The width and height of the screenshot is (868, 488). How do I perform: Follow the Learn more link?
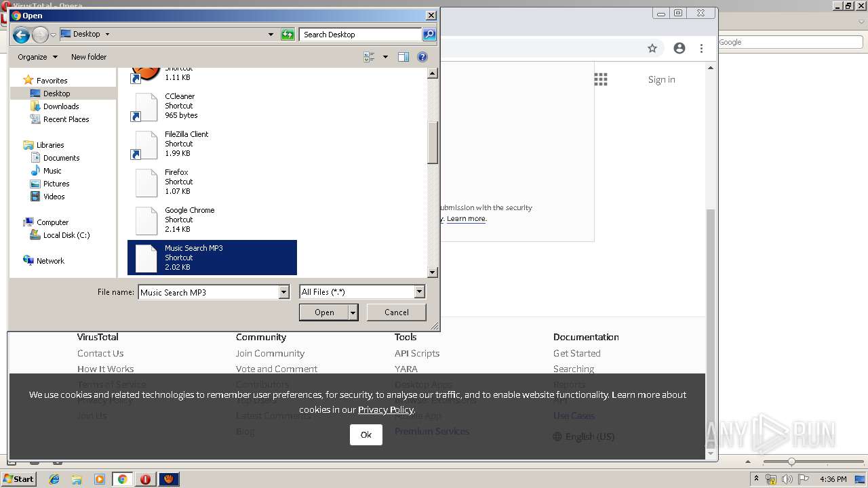tap(466, 218)
